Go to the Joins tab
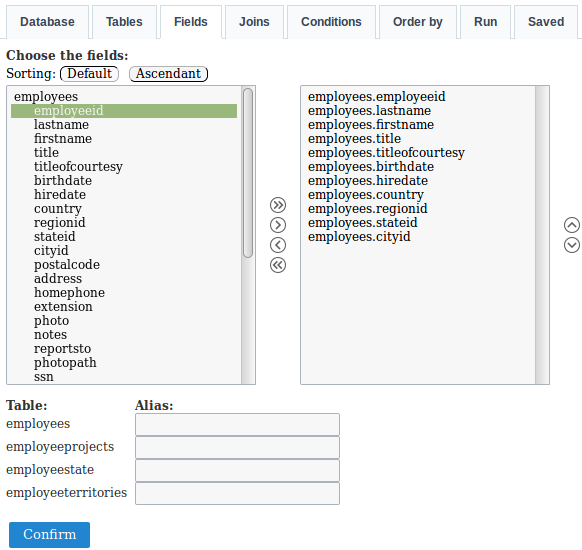Screen dimensions: 582x550 coord(254,22)
